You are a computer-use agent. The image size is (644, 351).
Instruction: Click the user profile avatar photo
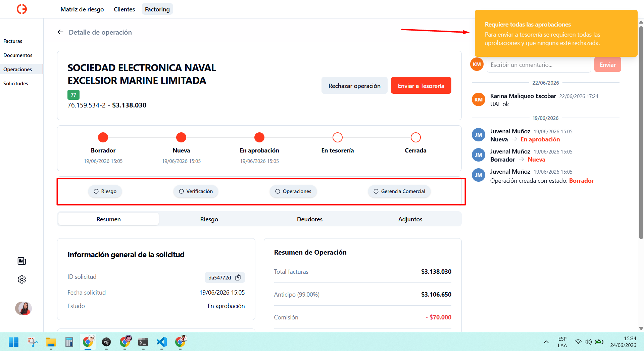click(x=23, y=308)
